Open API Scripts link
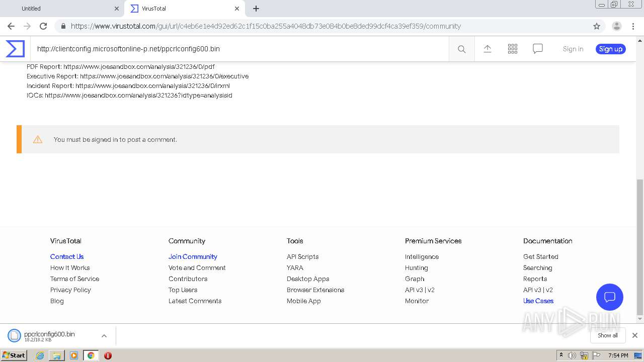The height and width of the screenshot is (362, 644). coord(302,256)
